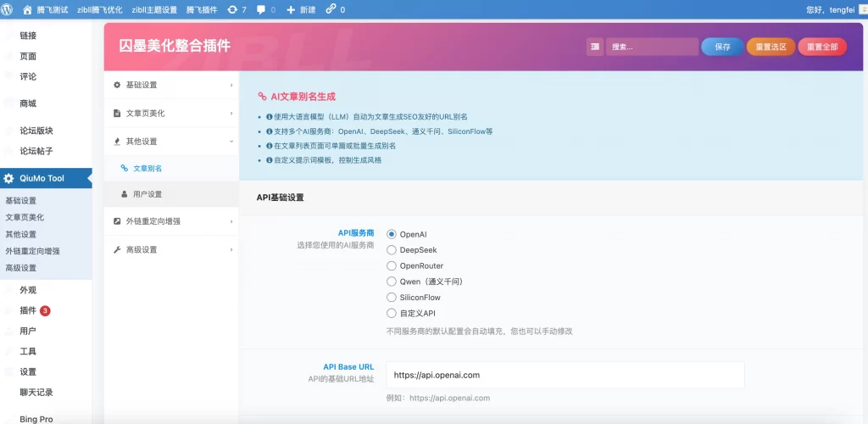Image resolution: width=868 pixels, height=424 pixels.
Task: Expand the 文章页美化 section chevron
Action: (x=231, y=114)
